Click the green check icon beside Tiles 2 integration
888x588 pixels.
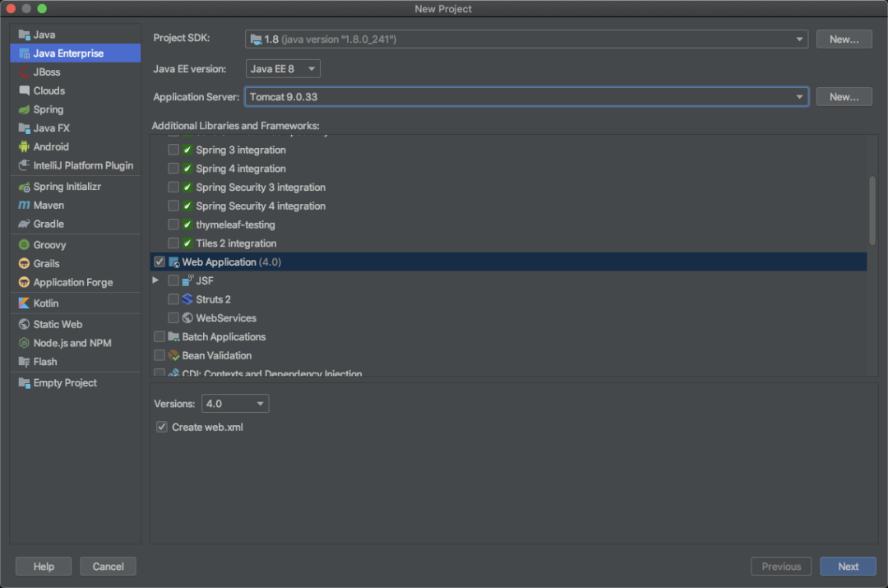[187, 243]
